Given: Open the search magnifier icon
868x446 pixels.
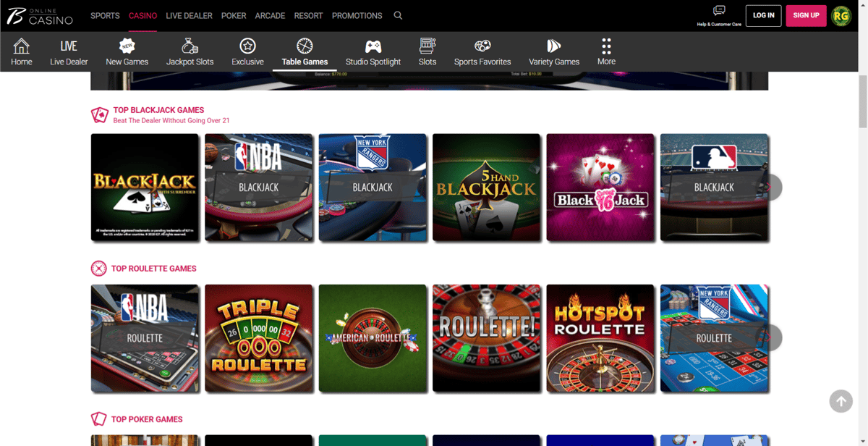Looking at the screenshot, I should click(x=398, y=15).
